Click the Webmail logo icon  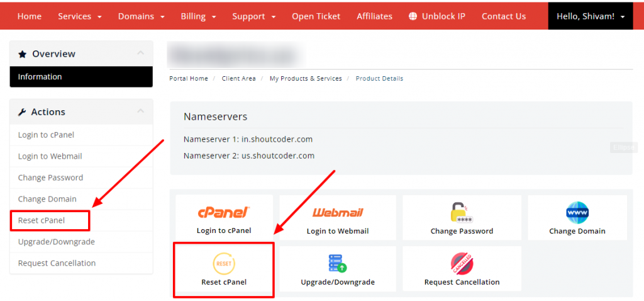pos(338,213)
